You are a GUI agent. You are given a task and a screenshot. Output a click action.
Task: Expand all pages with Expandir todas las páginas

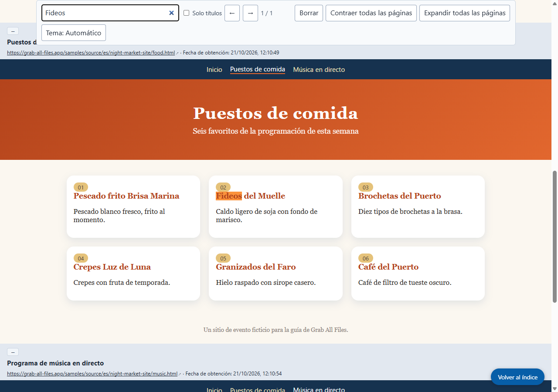(x=465, y=13)
